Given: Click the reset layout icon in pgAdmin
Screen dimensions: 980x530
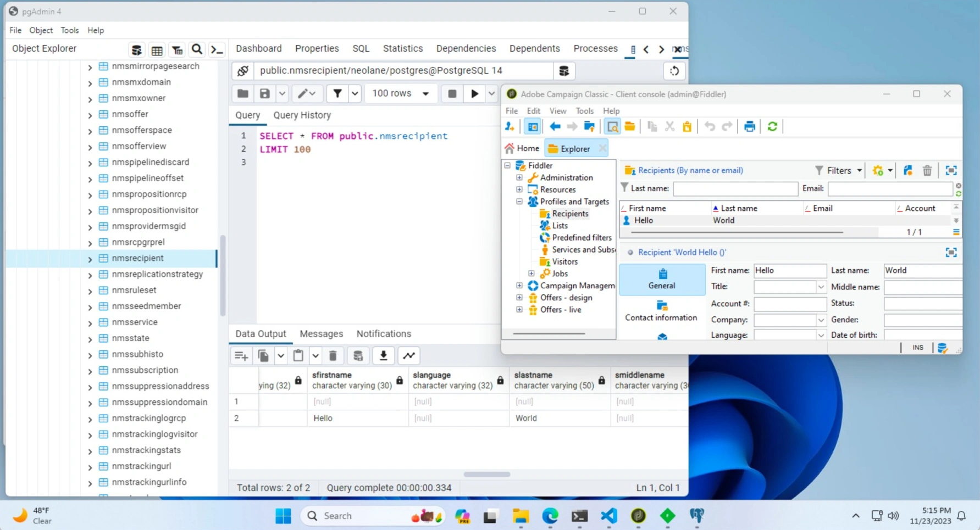Looking at the screenshot, I should coord(674,71).
